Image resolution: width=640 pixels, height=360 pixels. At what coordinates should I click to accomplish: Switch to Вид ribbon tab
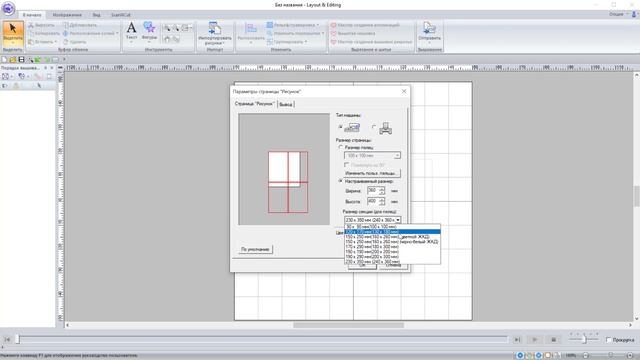(96, 15)
